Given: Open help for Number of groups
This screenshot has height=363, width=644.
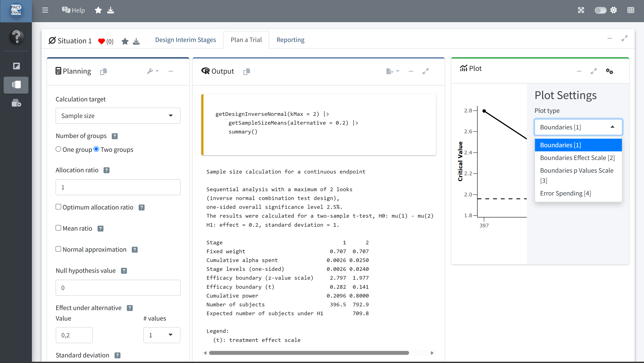Looking at the screenshot, I should [115, 136].
